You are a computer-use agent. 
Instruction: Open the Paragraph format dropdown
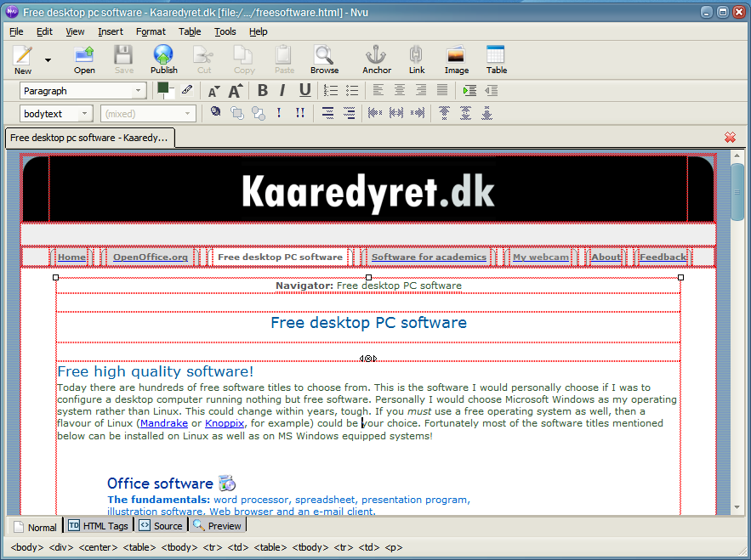pos(82,90)
